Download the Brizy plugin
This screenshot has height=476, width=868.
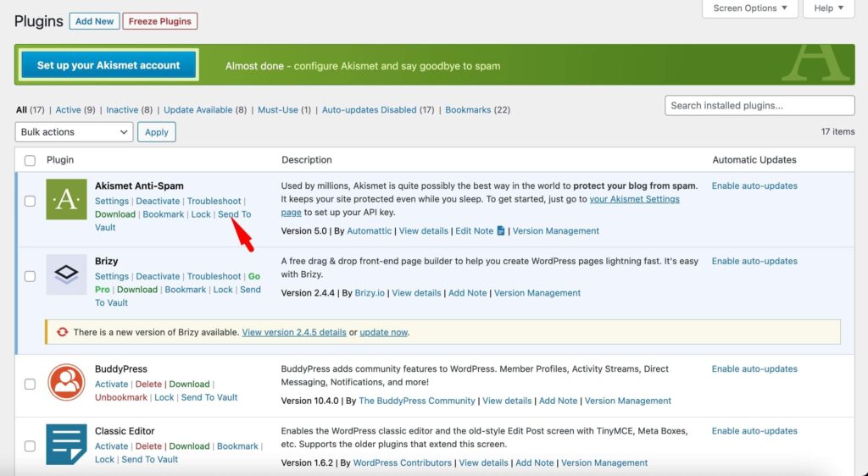[x=137, y=290]
